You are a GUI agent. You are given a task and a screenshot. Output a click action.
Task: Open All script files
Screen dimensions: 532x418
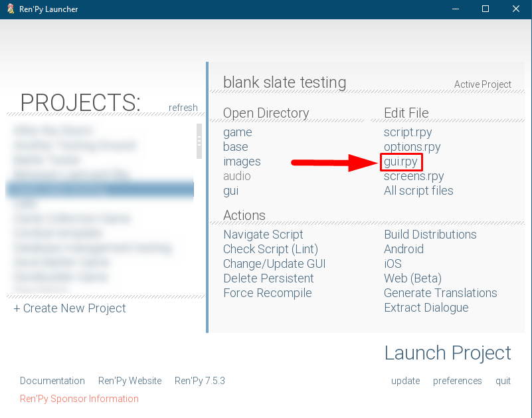(x=418, y=191)
